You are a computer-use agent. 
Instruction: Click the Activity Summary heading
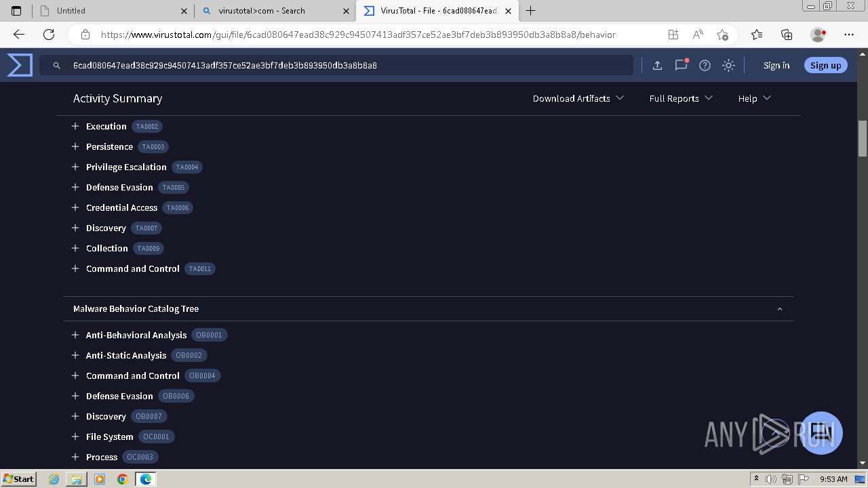[x=117, y=98]
